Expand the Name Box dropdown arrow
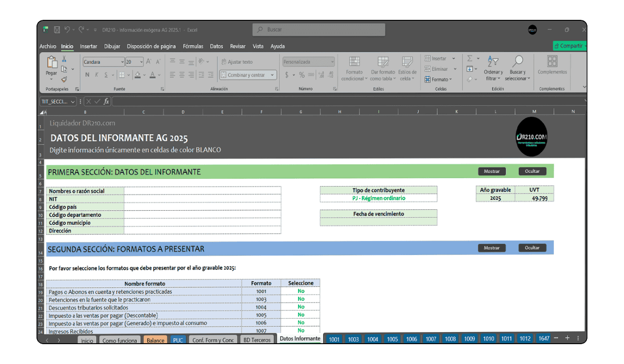The height and width of the screenshot is (364, 624). pos(73,102)
